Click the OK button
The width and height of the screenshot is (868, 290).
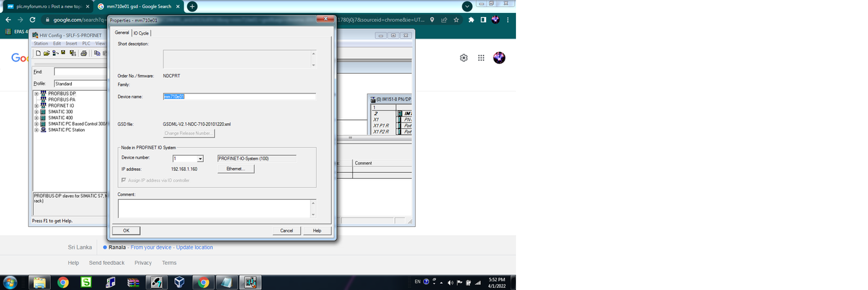click(x=126, y=230)
